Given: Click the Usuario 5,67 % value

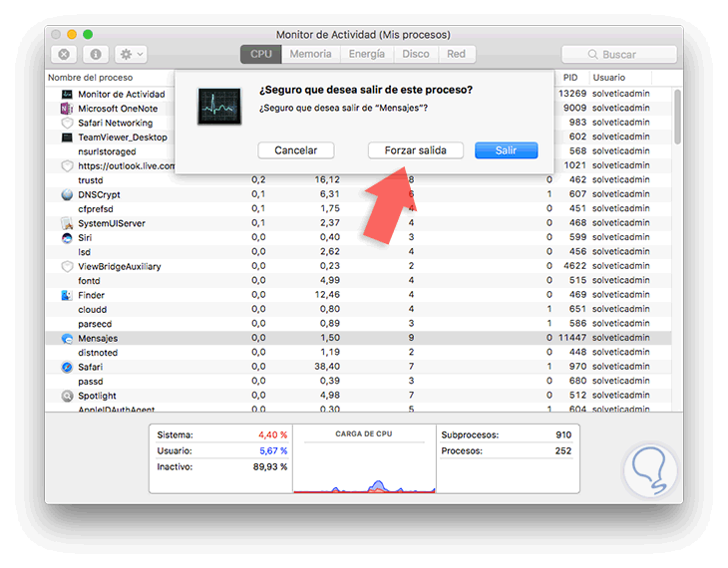Looking at the screenshot, I should (273, 450).
